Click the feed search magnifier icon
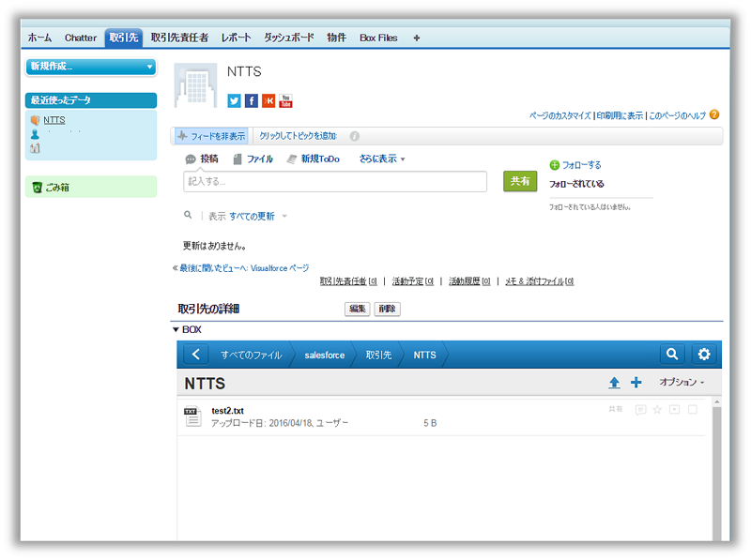The image size is (751, 560). coord(188,215)
